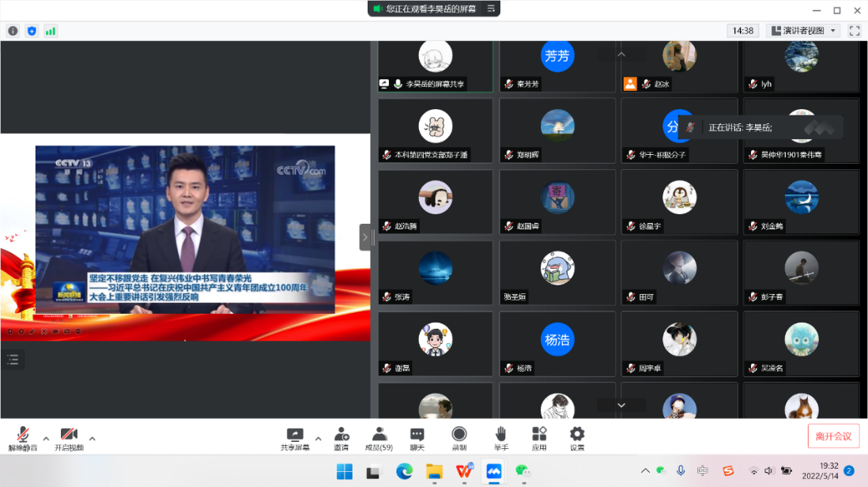This screenshot has height=487, width=868.
Task: Raise hand with 举手
Action: tap(501, 439)
